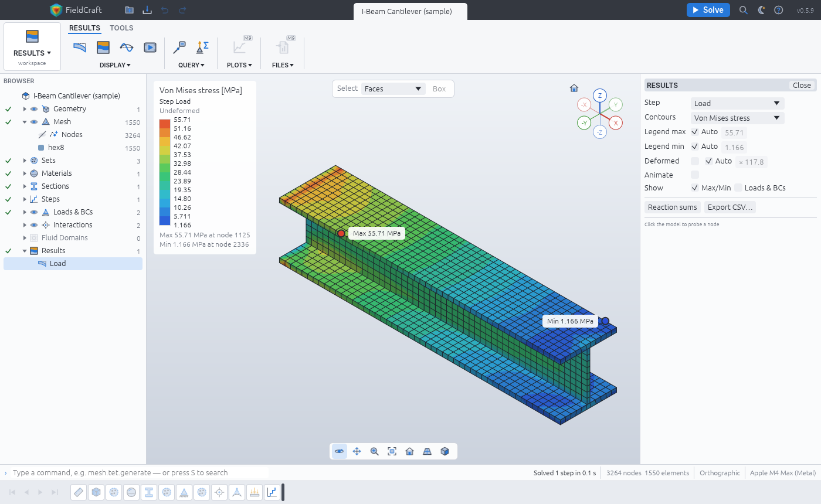Image resolution: width=821 pixels, height=504 pixels.
Task: Click the material sphere icon in bottom strip
Action: click(x=131, y=492)
